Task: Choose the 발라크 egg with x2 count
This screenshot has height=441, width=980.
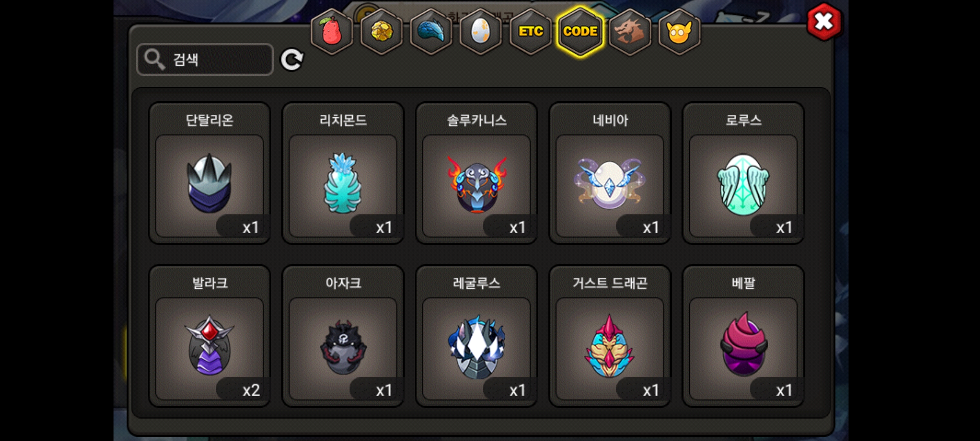Action: (x=209, y=336)
